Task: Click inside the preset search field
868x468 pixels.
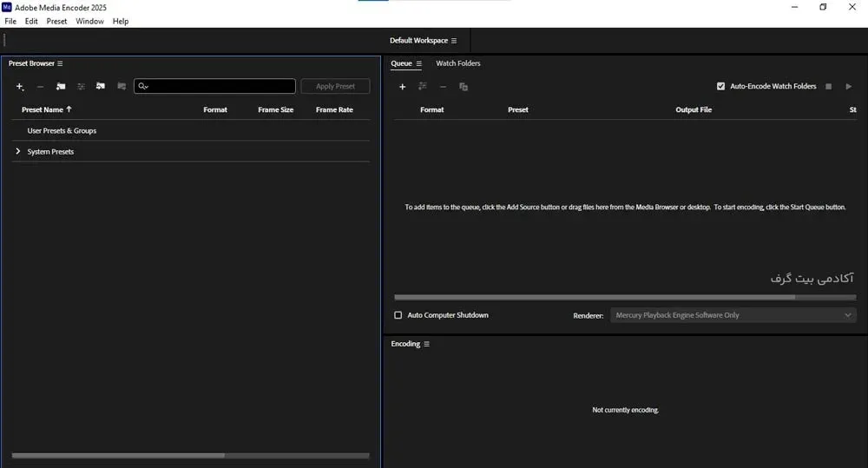Action: pyautogui.click(x=214, y=86)
